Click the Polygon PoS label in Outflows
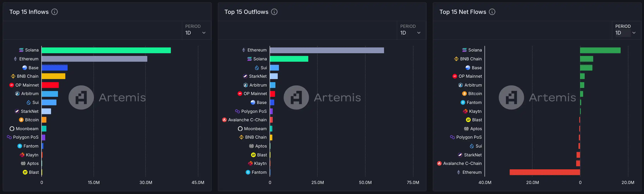 [254, 111]
